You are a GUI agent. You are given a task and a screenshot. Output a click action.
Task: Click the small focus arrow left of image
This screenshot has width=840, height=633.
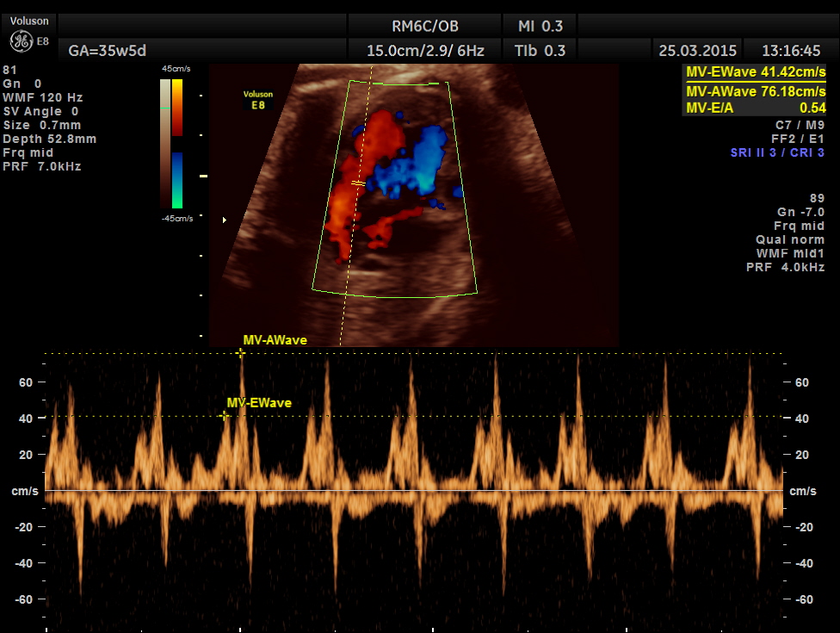(225, 220)
